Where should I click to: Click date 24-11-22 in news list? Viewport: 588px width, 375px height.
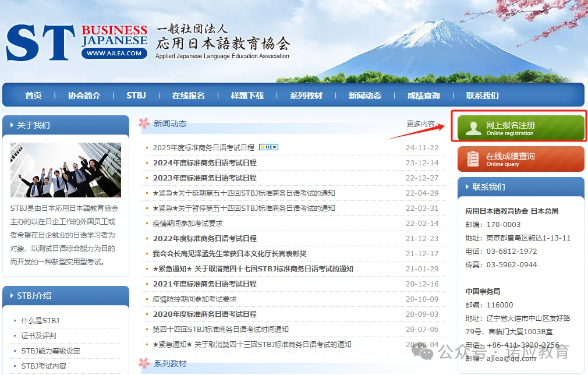pyautogui.click(x=422, y=148)
